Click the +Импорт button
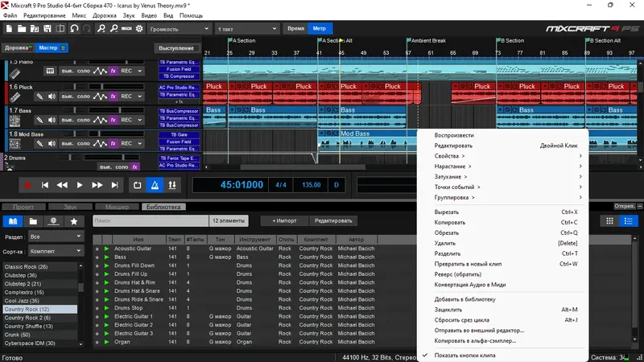 click(284, 220)
